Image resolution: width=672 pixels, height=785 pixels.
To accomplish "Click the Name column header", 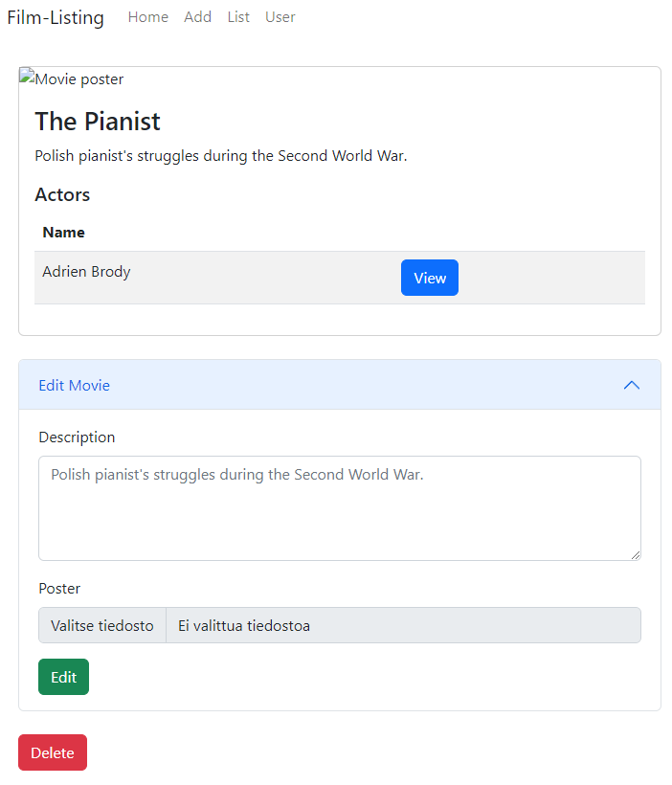I will pyautogui.click(x=63, y=232).
